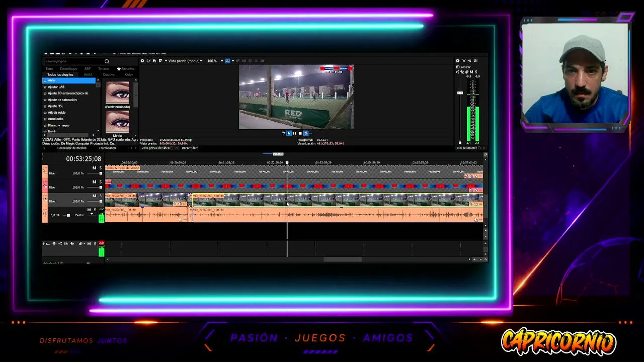Click the timeline horizontal scrollbar thumb
Screen dimensions: 644x362
(342, 259)
